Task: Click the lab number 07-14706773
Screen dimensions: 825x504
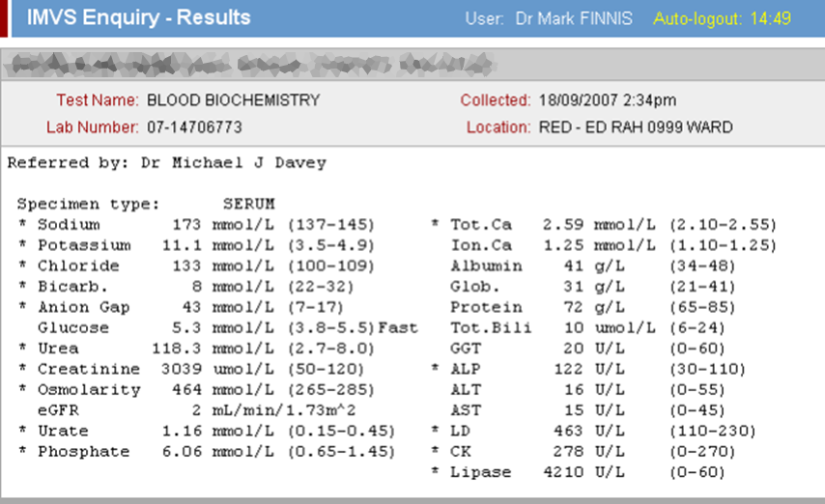Action: pos(194,127)
